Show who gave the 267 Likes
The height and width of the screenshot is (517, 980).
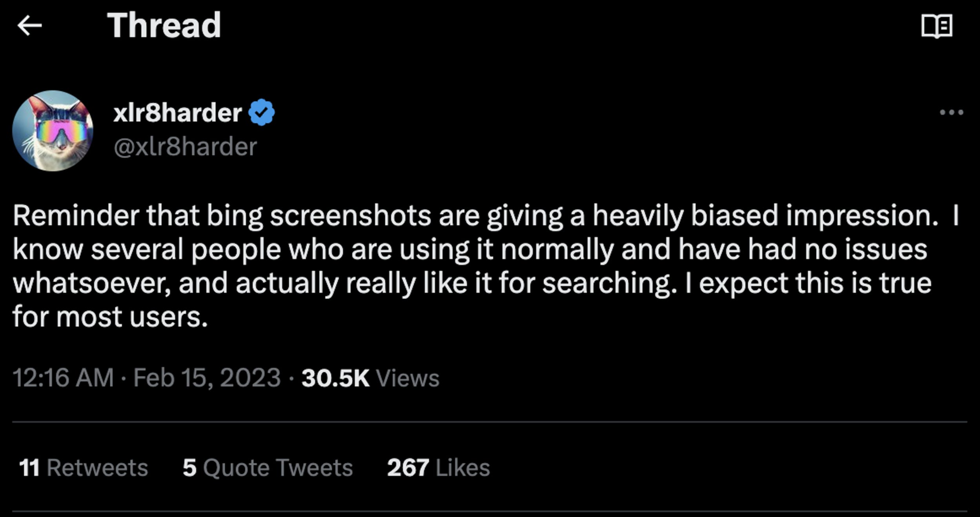click(x=439, y=468)
